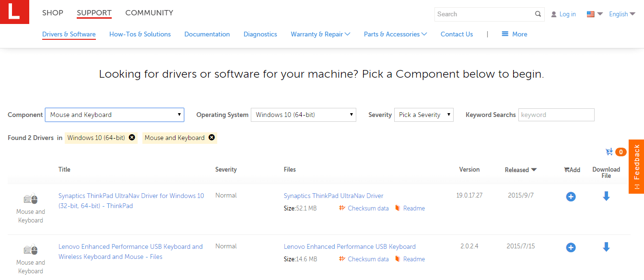Remove the Windows 10 (64-bit) filter tag
The image size is (644, 280).
(132, 138)
